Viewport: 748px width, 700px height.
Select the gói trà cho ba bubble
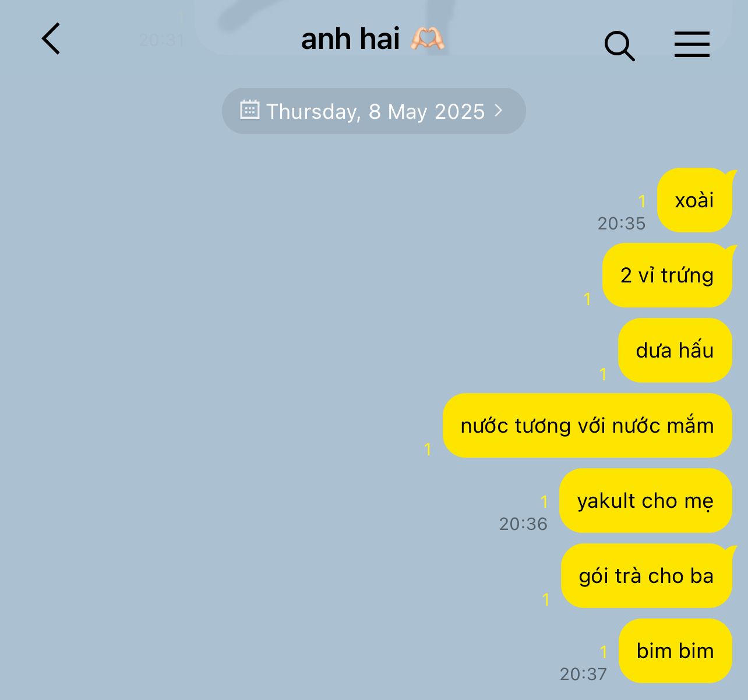[647, 576]
